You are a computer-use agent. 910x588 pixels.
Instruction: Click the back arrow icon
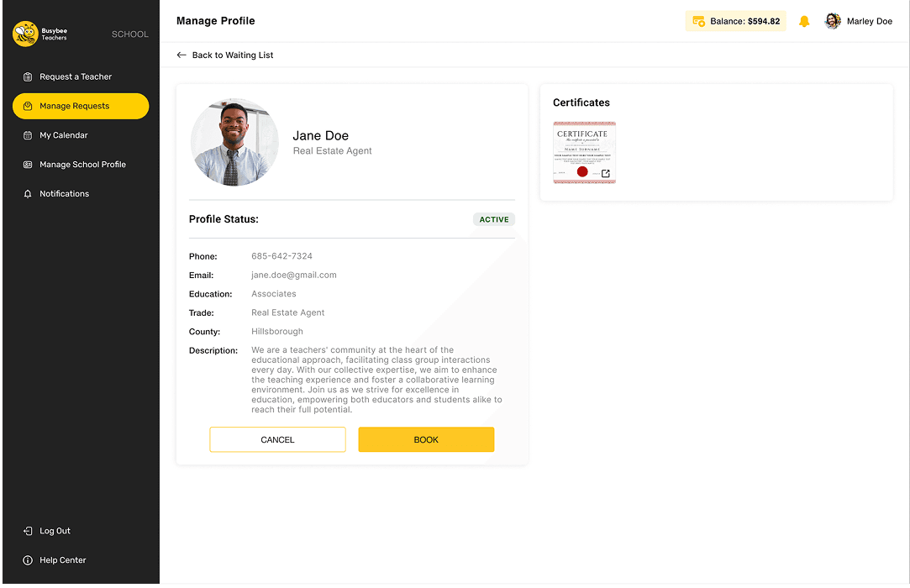181,55
